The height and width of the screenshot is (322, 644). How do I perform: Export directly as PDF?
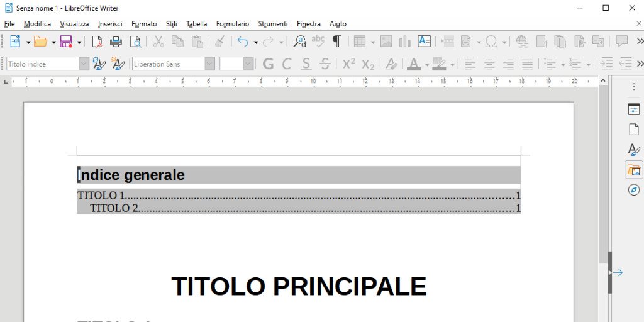click(x=97, y=42)
